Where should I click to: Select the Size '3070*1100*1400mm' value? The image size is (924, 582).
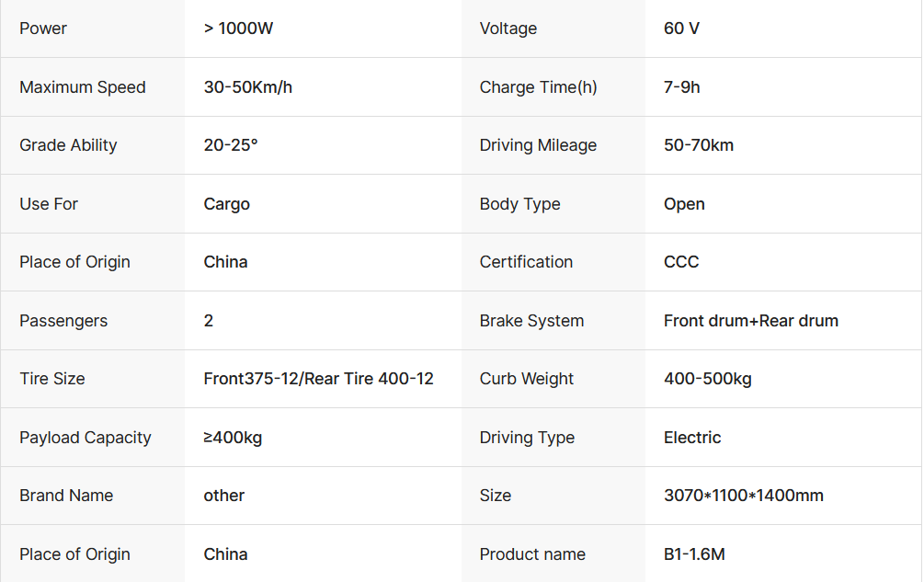tap(743, 496)
